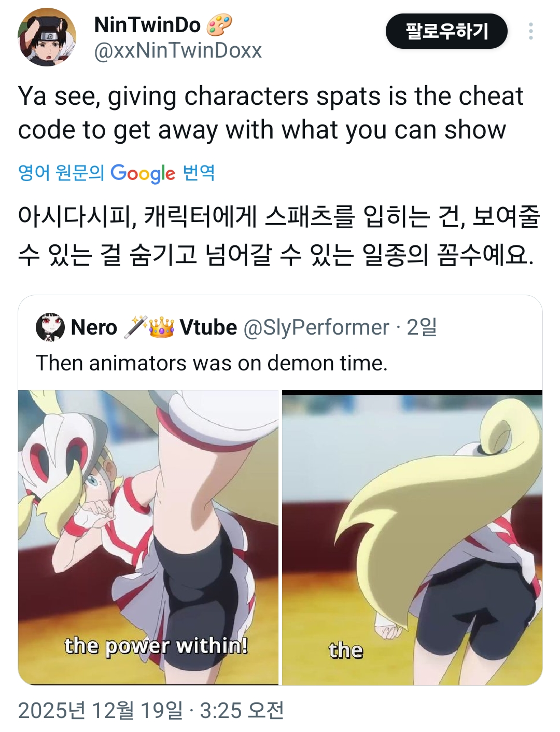Click the crown emoji in Nero's name
The image size is (560, 732).
[x=161, y=327]
